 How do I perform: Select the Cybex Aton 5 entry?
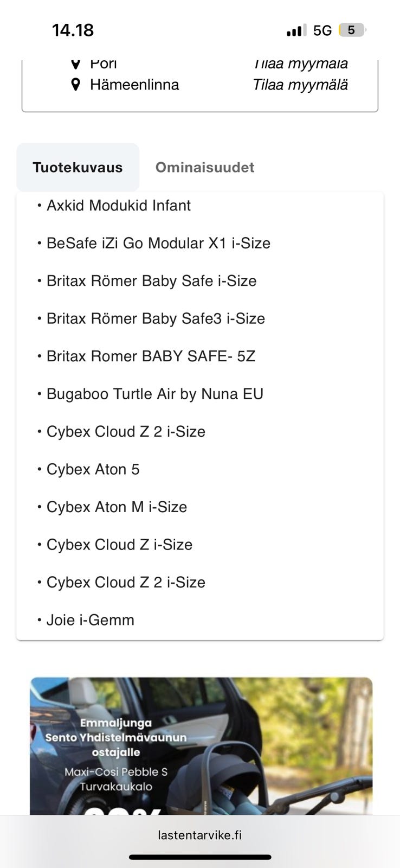pos(93,469)
